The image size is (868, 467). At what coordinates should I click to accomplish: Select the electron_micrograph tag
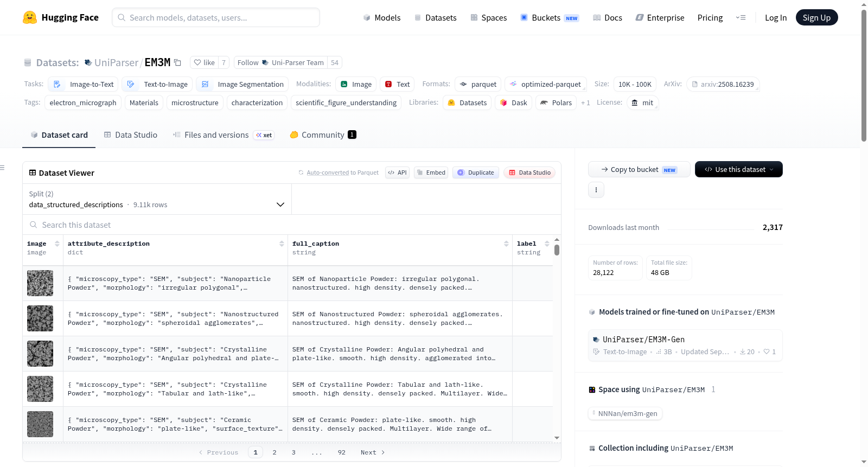83,103
